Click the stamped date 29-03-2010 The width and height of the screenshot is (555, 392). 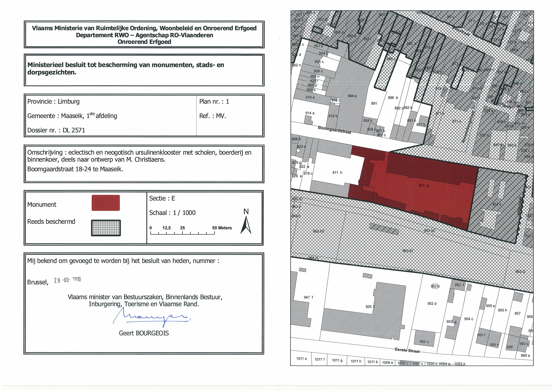67,280
